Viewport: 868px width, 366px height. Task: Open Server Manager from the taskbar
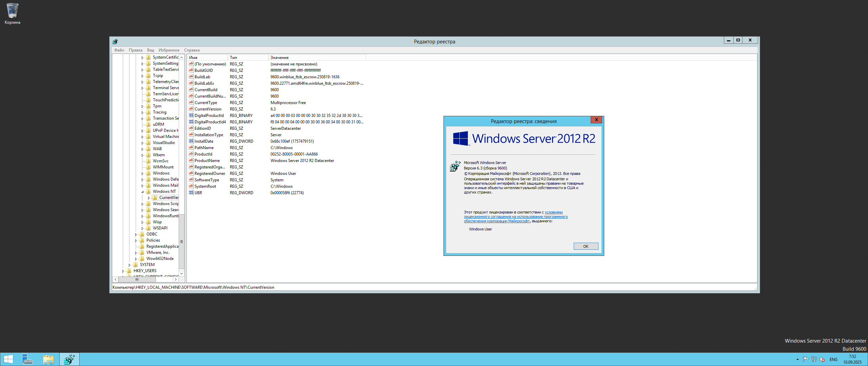[x=27, y=359]
